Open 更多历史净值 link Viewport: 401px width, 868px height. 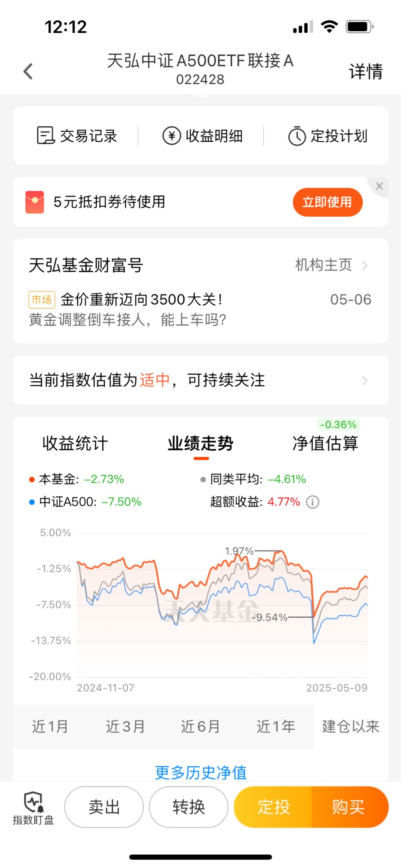click(201, 773)
